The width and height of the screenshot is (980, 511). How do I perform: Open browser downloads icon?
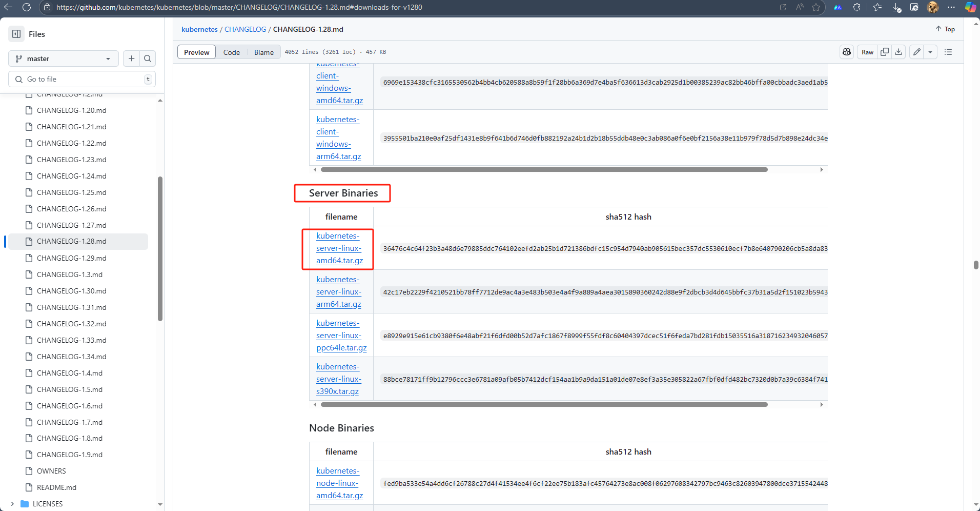tap(896, 7)
